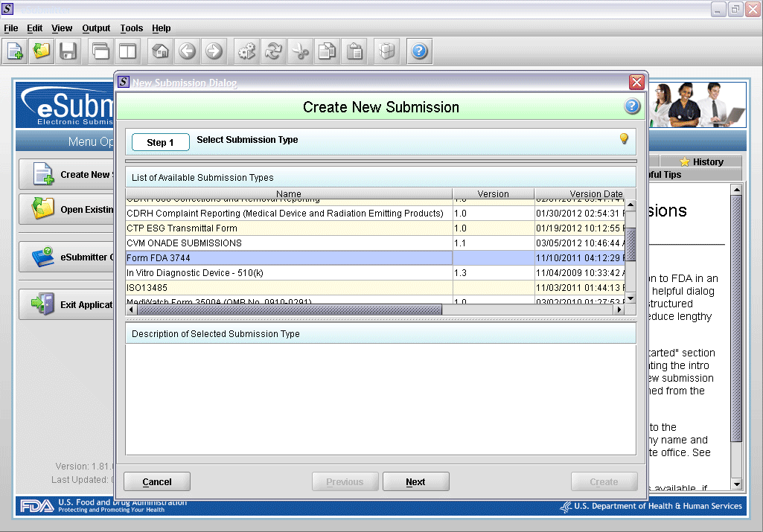Click the eSubmitter guide book icon
763x532 pixels.
[43, 257]
